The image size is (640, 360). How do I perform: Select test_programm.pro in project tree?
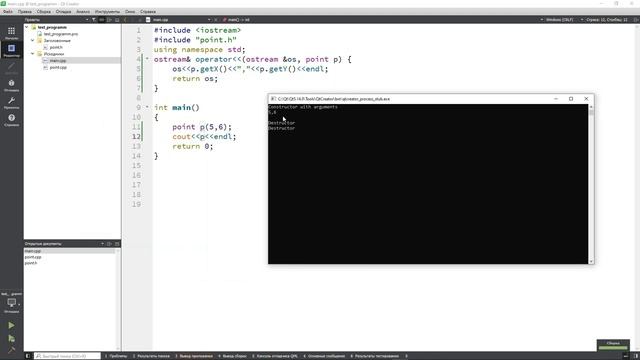[61, 34]
